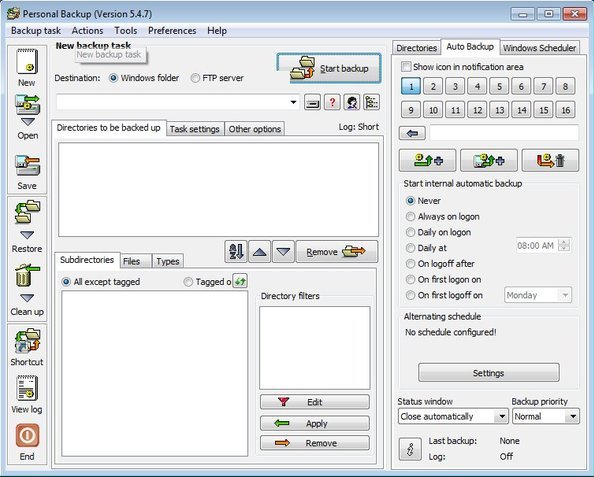Click the End power icon

point(27,435)
